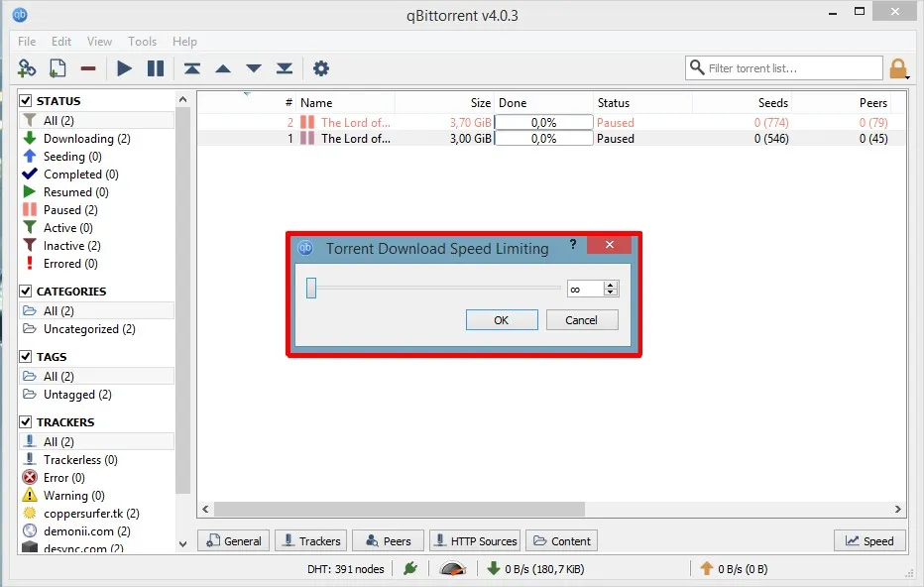Open lock icon dropdown arrow

[908, 77]
